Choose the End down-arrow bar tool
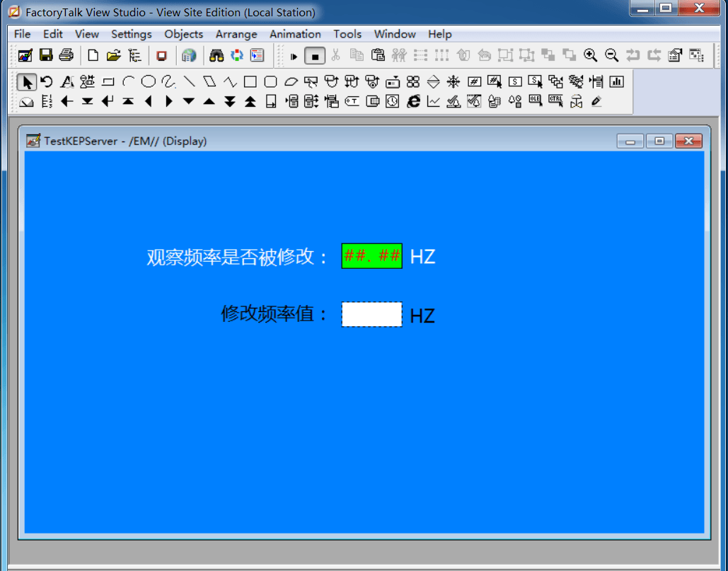The width and height of the screenshot is (728, 571). (x=87, y=102)
